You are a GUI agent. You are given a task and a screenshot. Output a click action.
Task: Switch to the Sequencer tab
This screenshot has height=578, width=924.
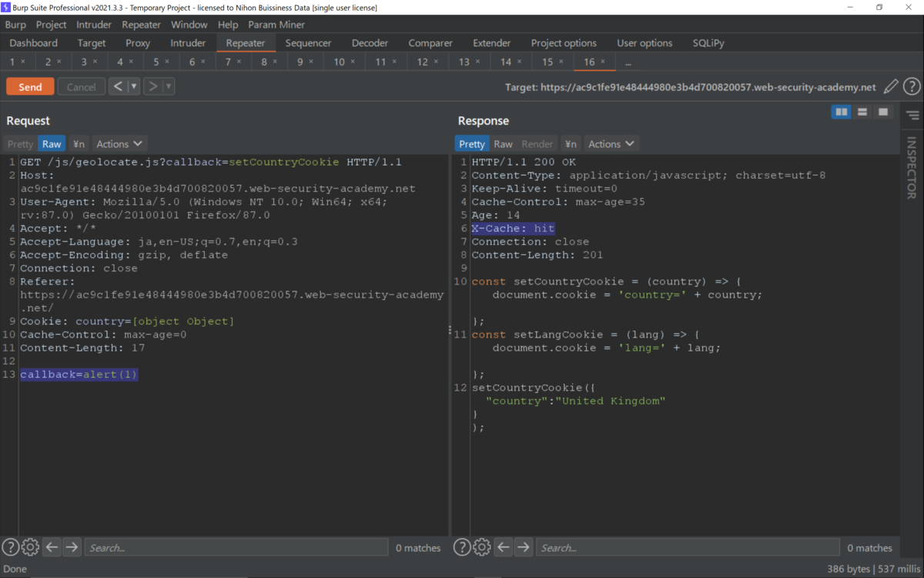click(308, 43)
